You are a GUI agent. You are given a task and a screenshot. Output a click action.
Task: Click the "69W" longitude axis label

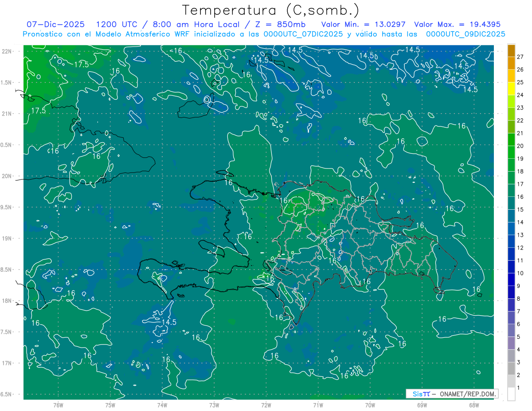tap(422, 405)
